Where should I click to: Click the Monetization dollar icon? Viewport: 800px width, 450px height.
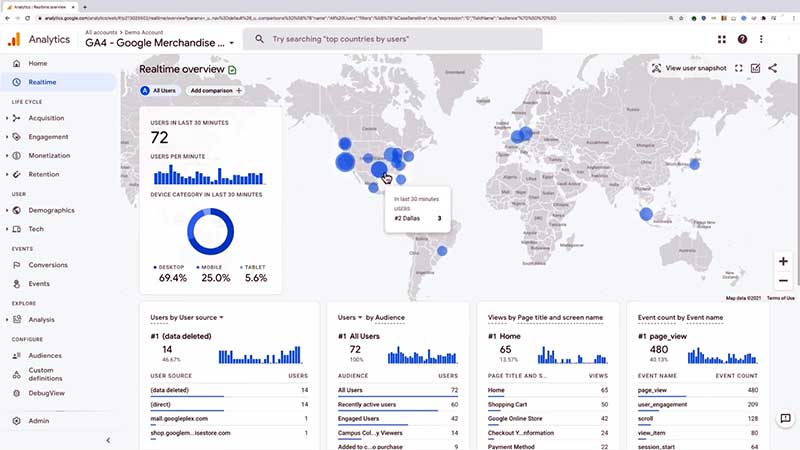(16, 156)
